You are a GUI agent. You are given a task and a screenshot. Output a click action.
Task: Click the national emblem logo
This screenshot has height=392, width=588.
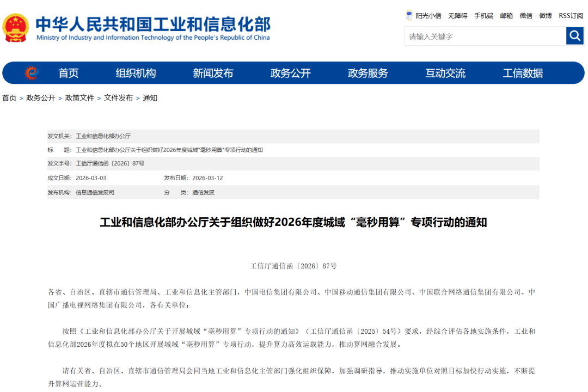15,28
